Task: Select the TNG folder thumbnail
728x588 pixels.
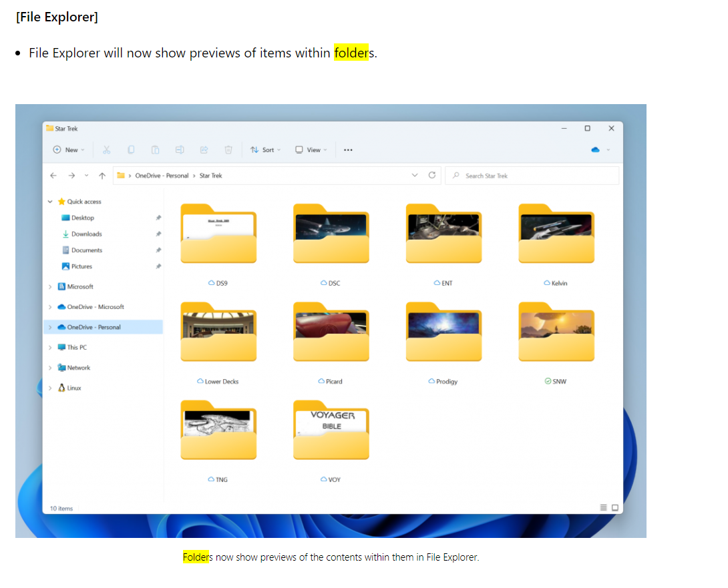Action: click(218, 430)
